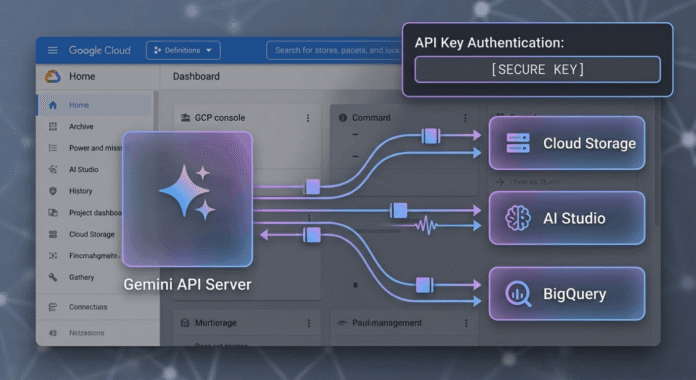Viewport: 696px width, 380px height.
Task: Click the Home house icon
Action: pyautogui.click(x=53, y=105)
